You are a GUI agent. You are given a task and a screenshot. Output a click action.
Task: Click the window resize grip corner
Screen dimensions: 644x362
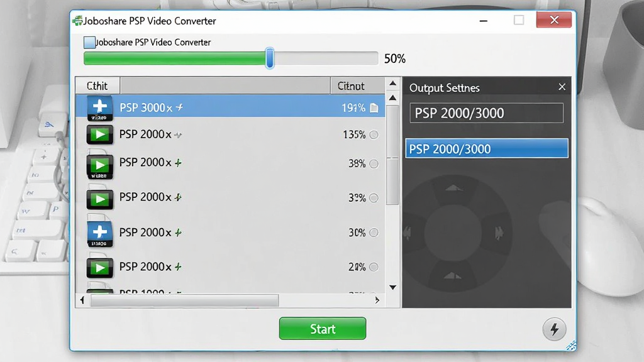click(571, 346)
